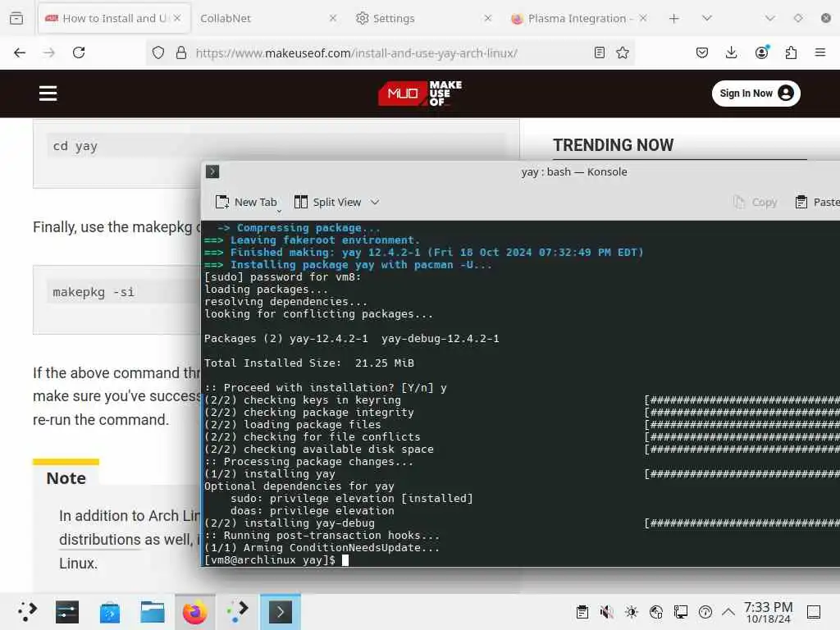The height and width of the screenshot is (630, 840).
Task: Expand hidden system tray icons arrow
Action: (728, 611)
